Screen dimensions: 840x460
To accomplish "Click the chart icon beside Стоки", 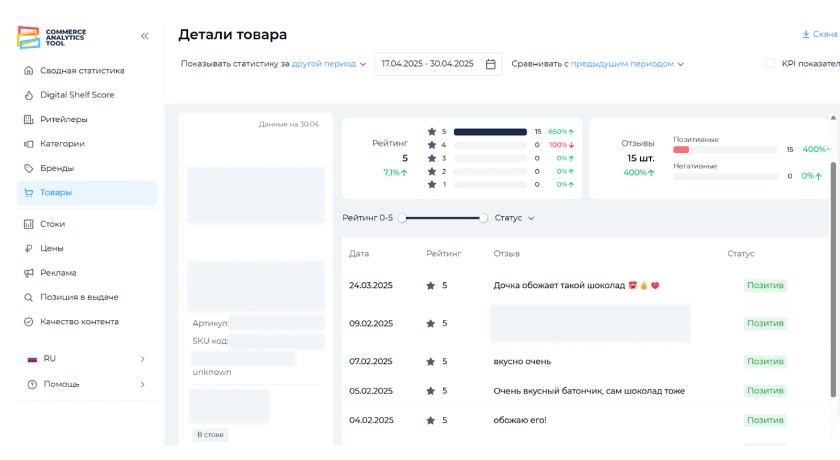I will click(28, 224).
